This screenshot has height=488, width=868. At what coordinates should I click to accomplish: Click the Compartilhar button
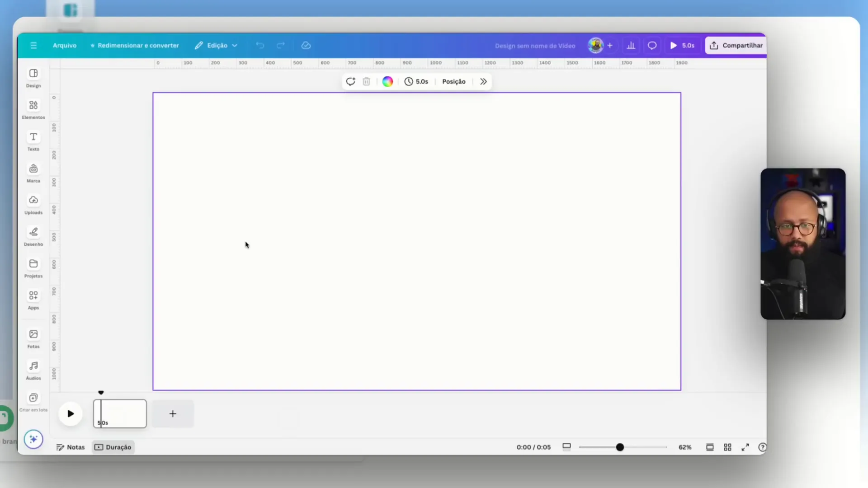coord(736,46)
